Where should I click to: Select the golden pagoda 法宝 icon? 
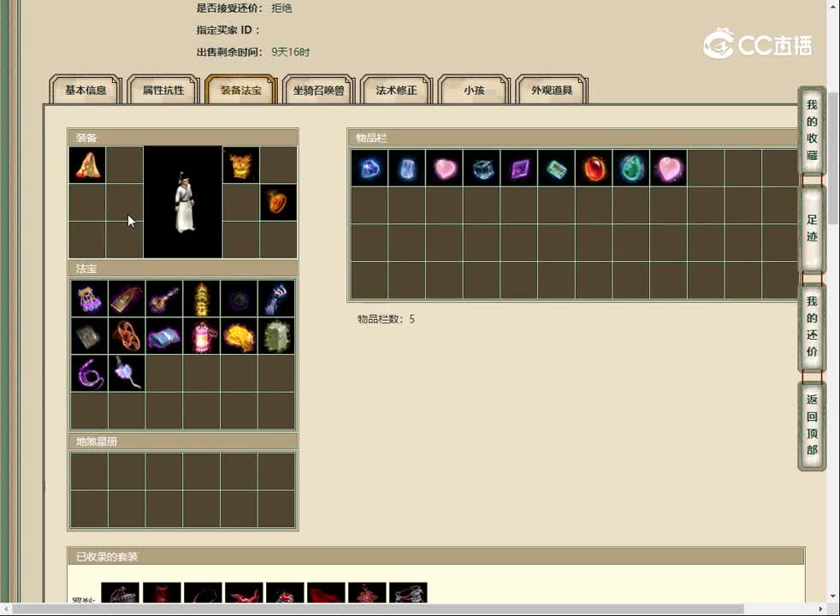[x=201, y=299]
